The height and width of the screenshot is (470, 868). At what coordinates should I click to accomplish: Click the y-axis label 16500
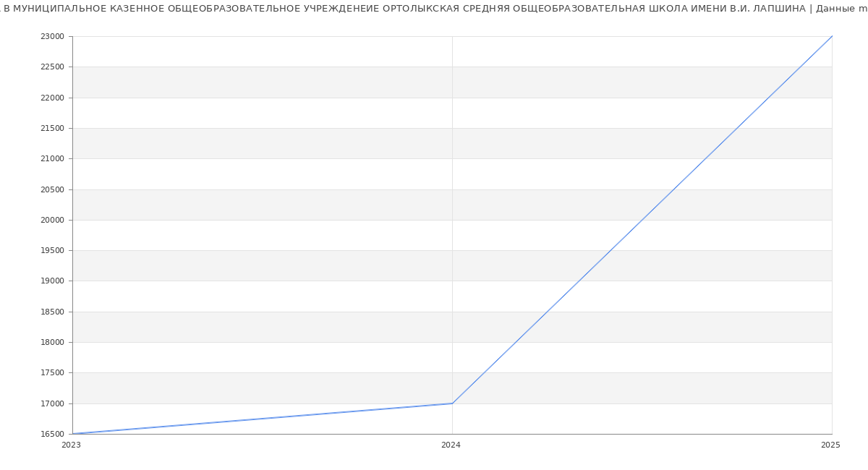point(52,434)
